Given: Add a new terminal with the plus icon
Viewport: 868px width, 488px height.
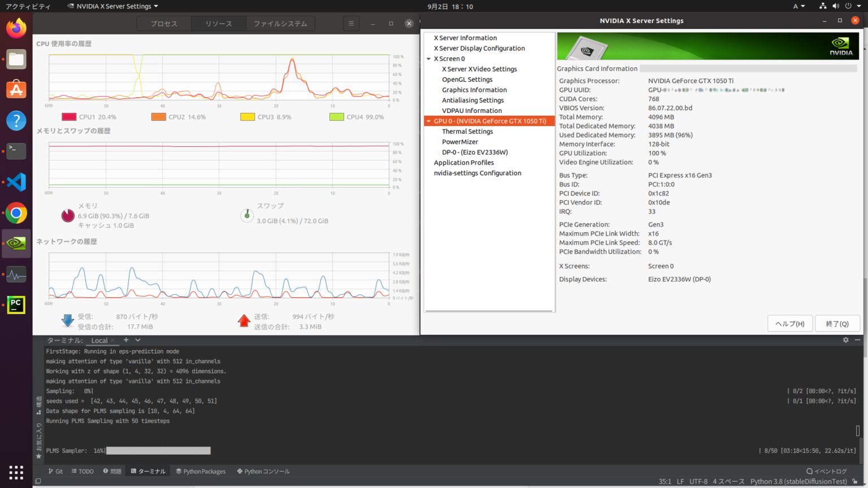Looking at the screenshot, I should [x=125, y=339].
